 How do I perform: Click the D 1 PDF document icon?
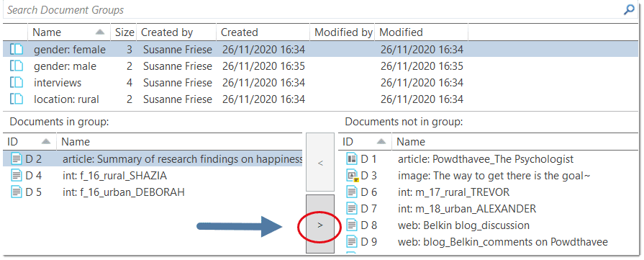(x=352, y=158)
